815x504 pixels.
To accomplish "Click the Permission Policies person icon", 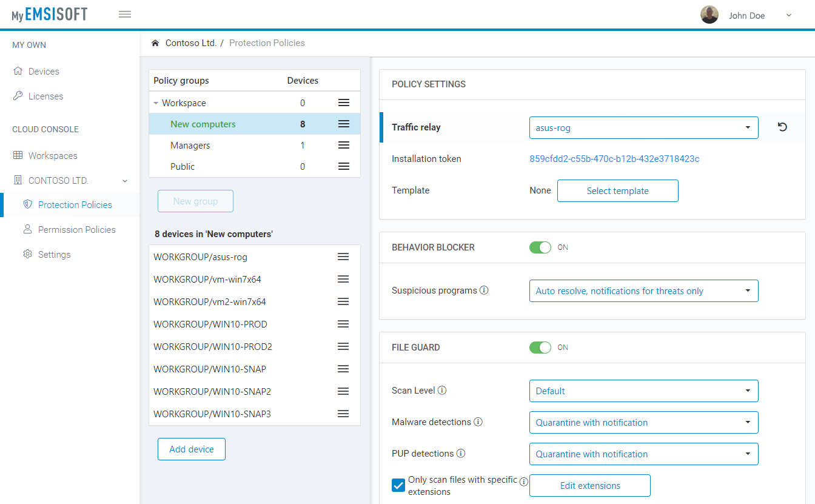I will (27, 229).
